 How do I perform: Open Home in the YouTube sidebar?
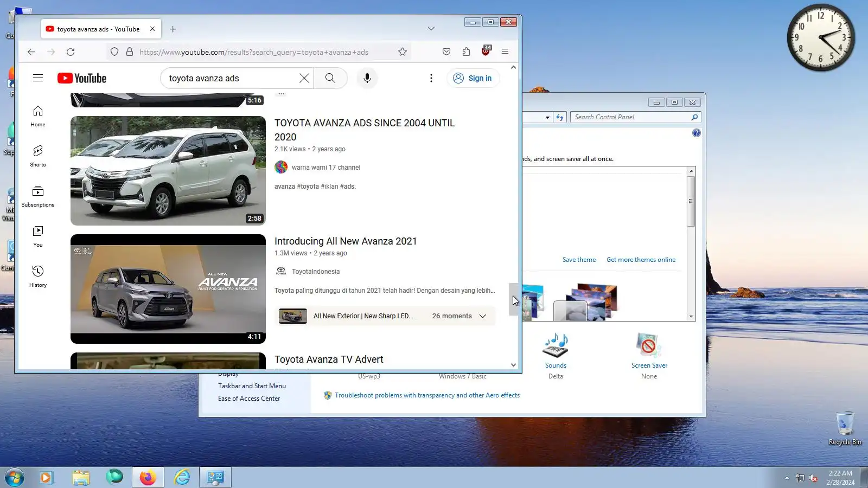click(38, 116)
